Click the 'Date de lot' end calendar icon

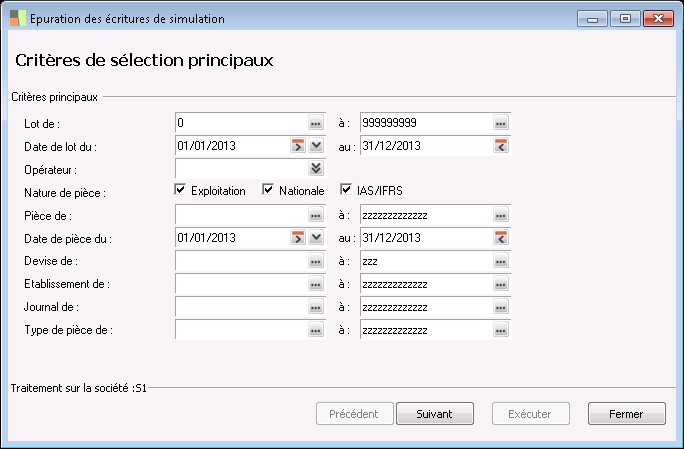tap(501, 146)
